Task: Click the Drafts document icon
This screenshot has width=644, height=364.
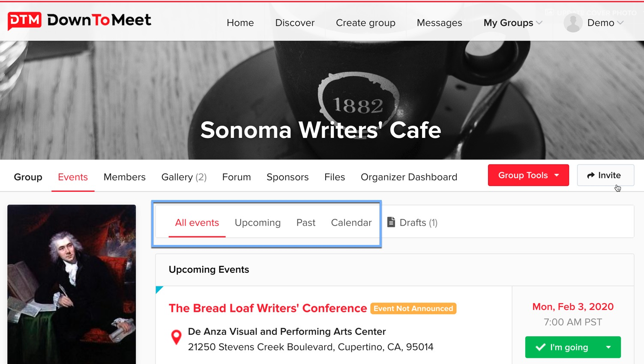Action: point(391,222)
